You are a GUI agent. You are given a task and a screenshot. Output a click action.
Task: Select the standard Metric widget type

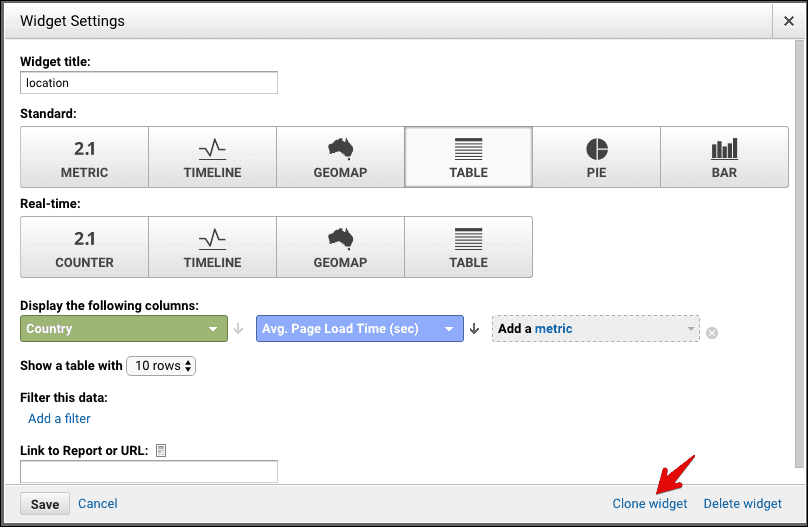[x=84, y=157]
